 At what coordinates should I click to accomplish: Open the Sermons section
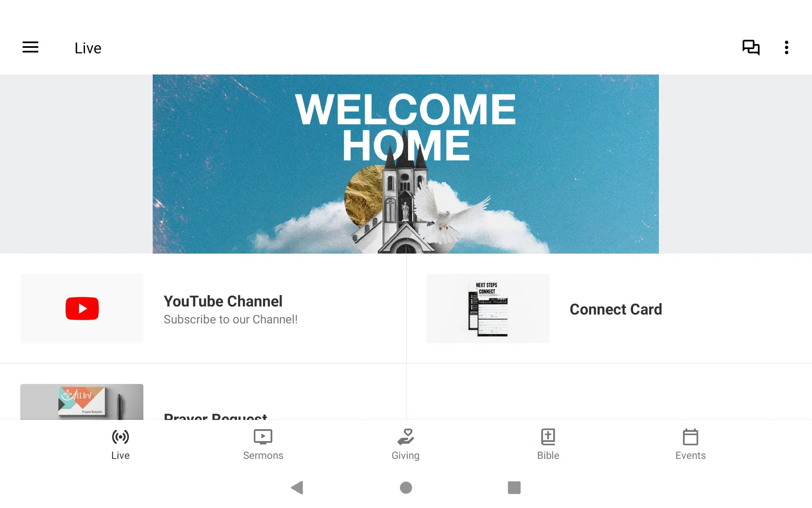tap(263, 443)
